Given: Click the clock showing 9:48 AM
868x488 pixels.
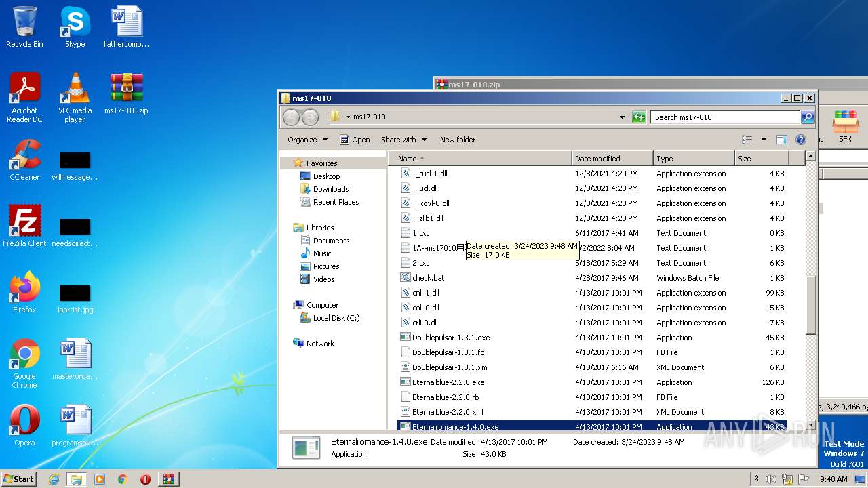Looking at the screenshot, I should click(x=833, y=479).
